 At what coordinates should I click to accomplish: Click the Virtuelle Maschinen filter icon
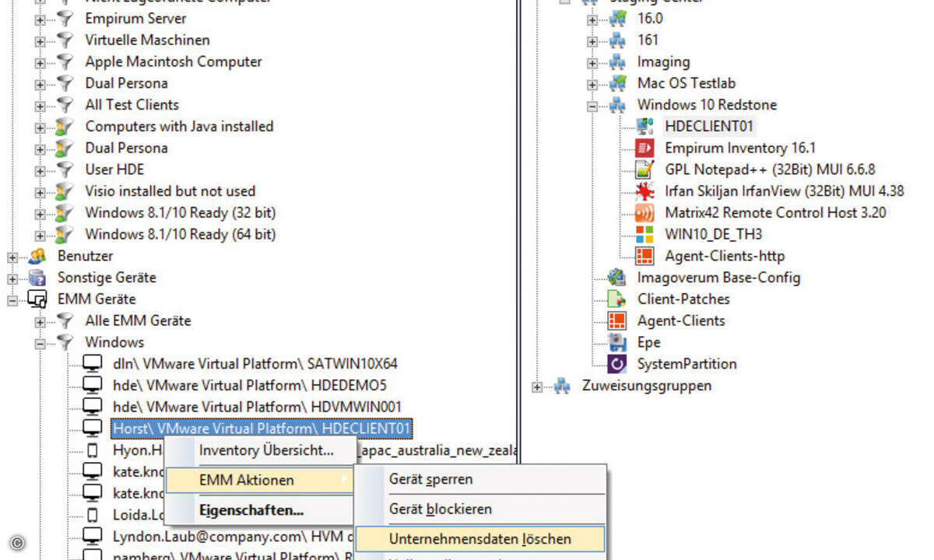pos(65,40)
